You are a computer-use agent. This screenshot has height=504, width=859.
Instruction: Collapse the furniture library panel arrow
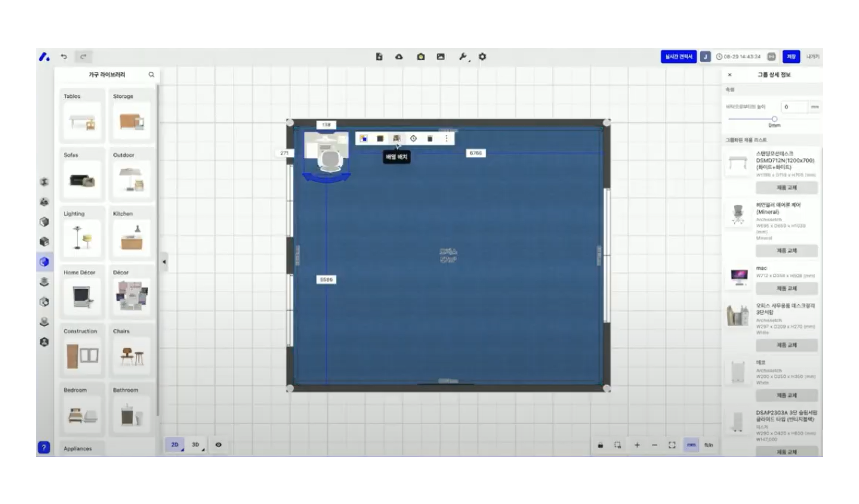pos(164,262)
